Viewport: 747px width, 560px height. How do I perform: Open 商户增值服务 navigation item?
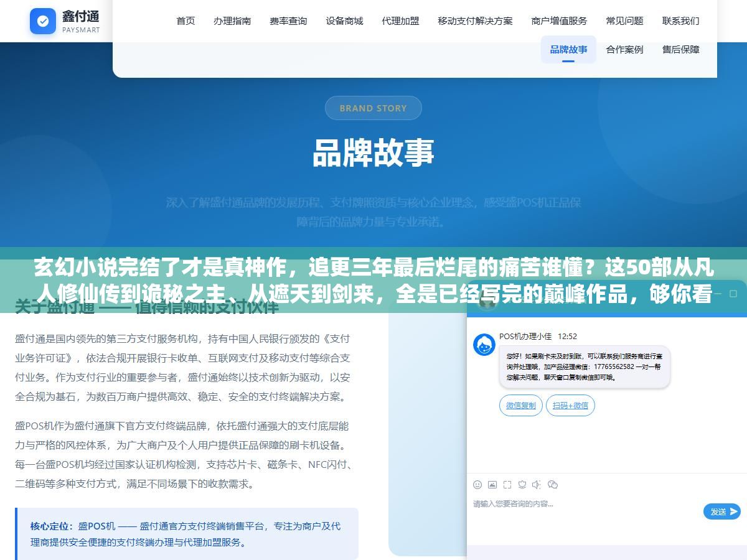pyautogui.click(x=559, y=21)
